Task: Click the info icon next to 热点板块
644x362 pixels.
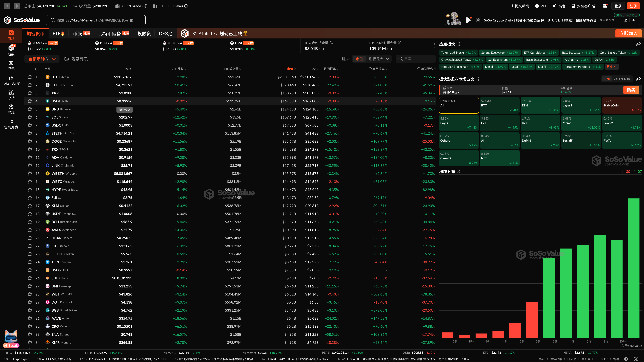Action: coord(459,44)
